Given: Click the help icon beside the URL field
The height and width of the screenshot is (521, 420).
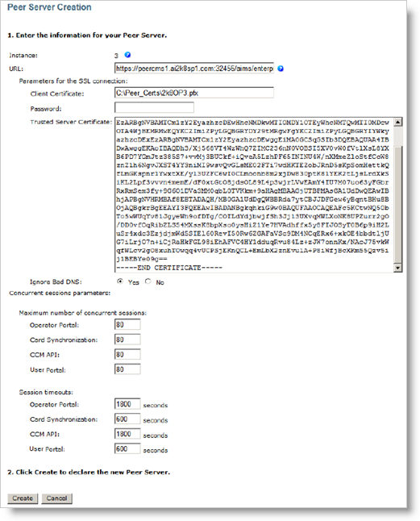Looking at the screenshot, I should click(x=281, y=69).
